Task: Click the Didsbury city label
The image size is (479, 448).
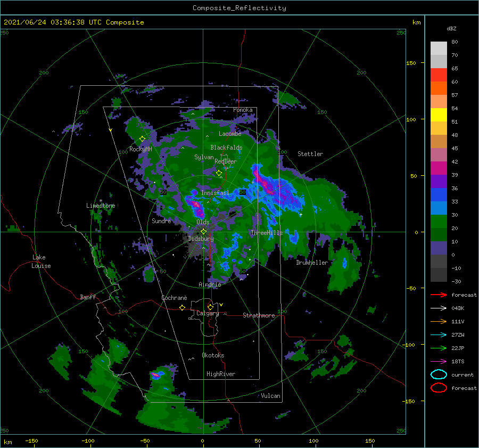Action: click(201, 239)
